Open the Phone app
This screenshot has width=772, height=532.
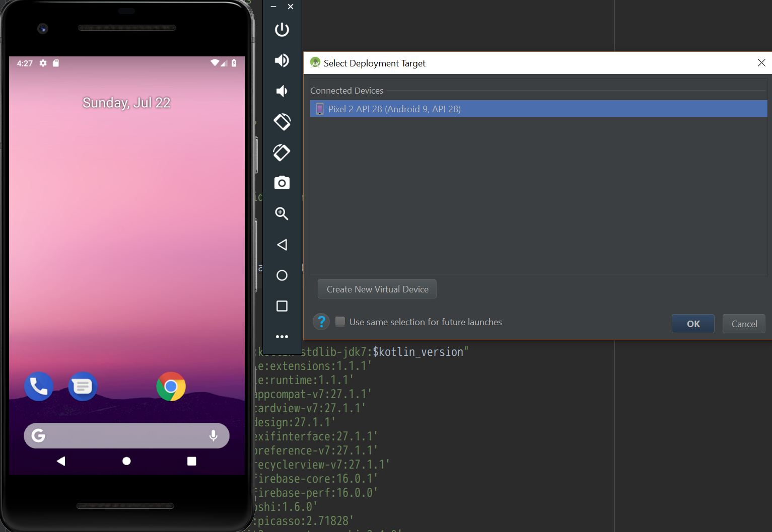tap(39, 387)
